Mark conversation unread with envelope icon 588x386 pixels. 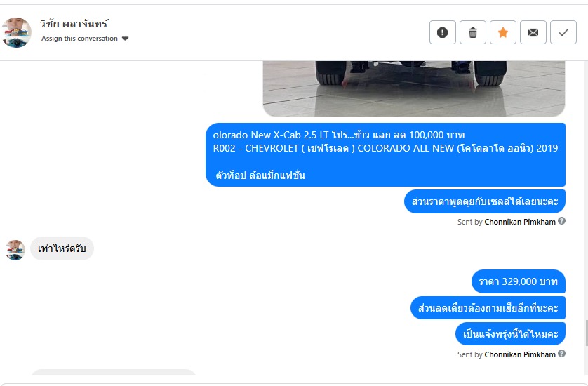[533, 33]
